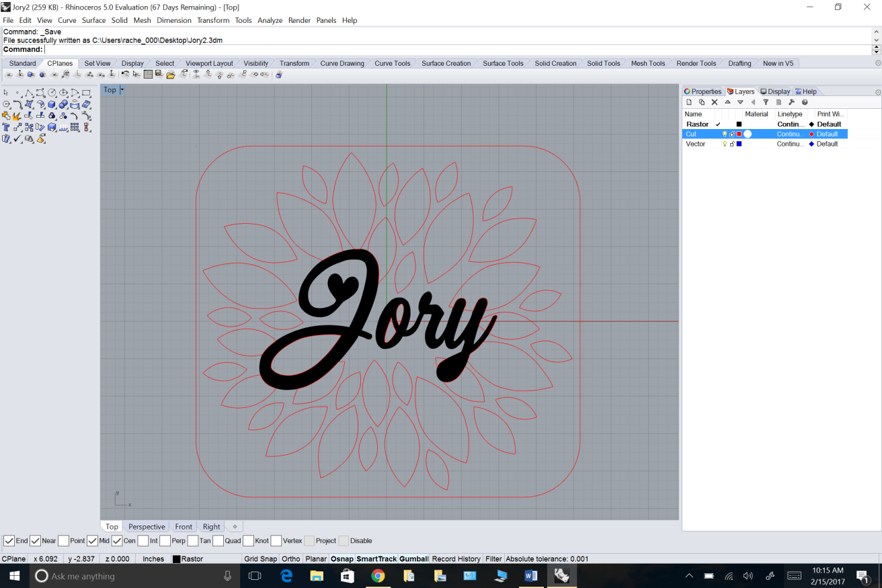Toggle Grid Snap in status bar
Viewport: 882px width, 588px height.
coord(260,559)
